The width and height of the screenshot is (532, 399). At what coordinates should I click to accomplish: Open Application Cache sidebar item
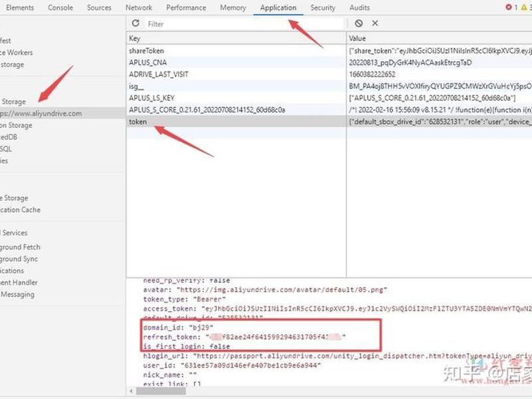pos(21,209)
